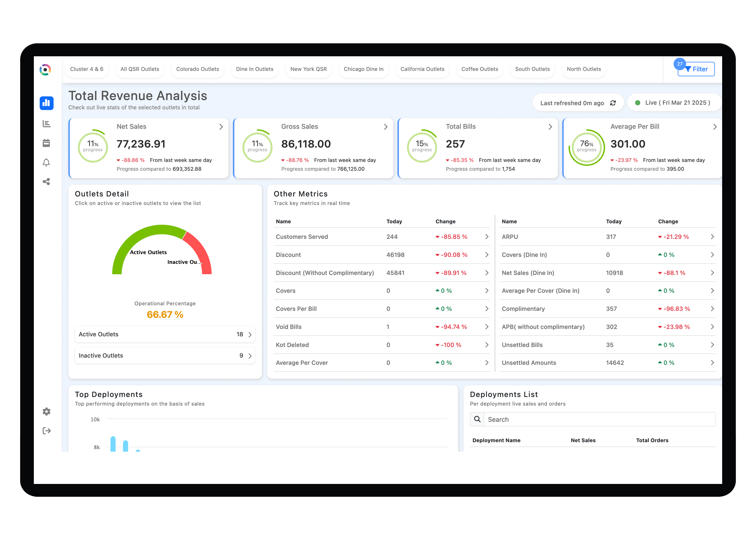Click the Total Orders column header
Screen dimensions: 756x540
tap(652, 440)
